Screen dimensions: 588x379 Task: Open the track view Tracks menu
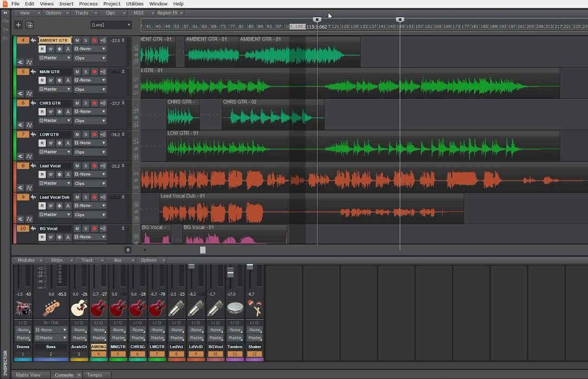(x=85, y=13)
